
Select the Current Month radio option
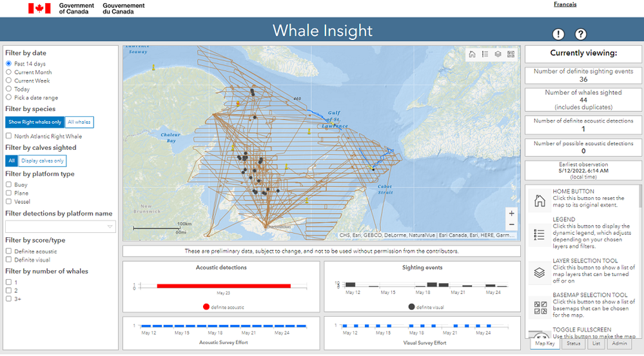(8, 72)
